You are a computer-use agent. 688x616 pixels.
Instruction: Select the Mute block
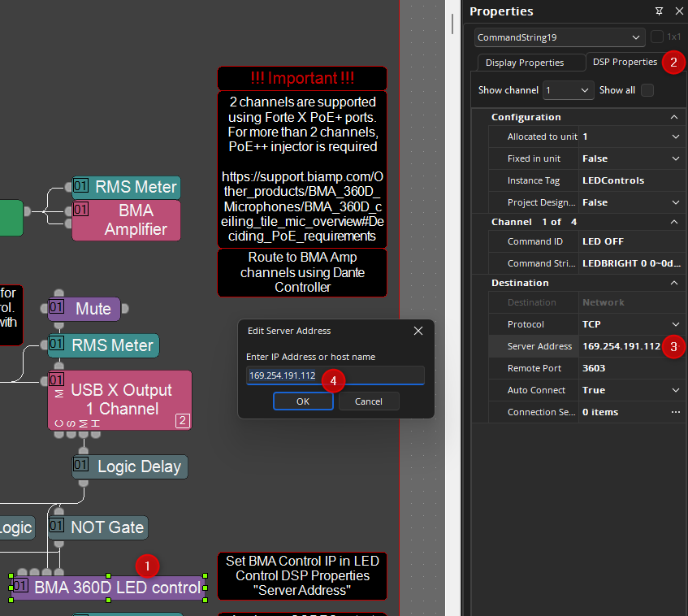pos(84,309)
